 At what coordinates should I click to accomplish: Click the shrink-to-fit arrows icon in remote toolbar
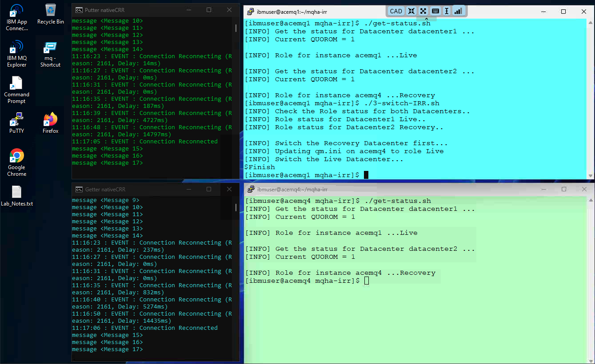411,11
